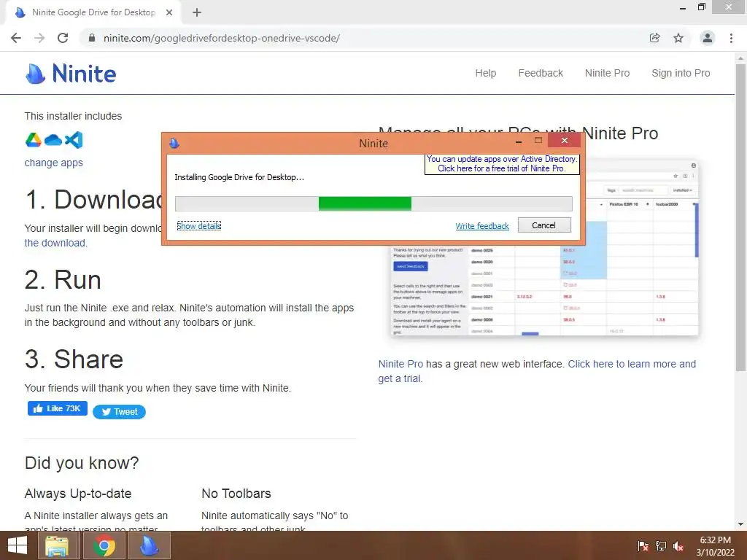This screenshot has width=747, height=560.
Task: Click the Facebook Like 73K button
Action: [x=58, y=408]
